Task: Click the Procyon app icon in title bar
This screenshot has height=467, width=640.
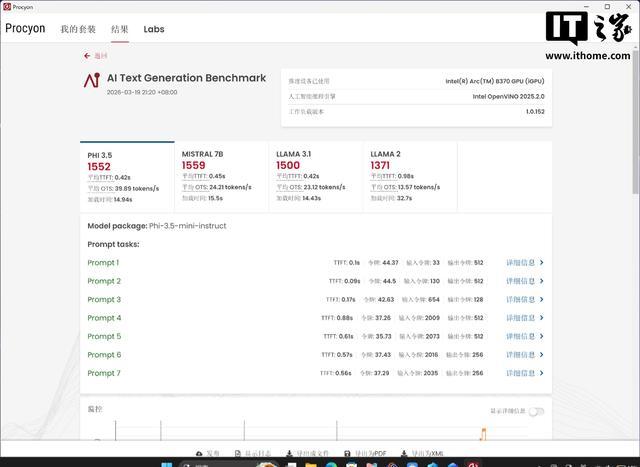Action: click(x=7, y=7)
